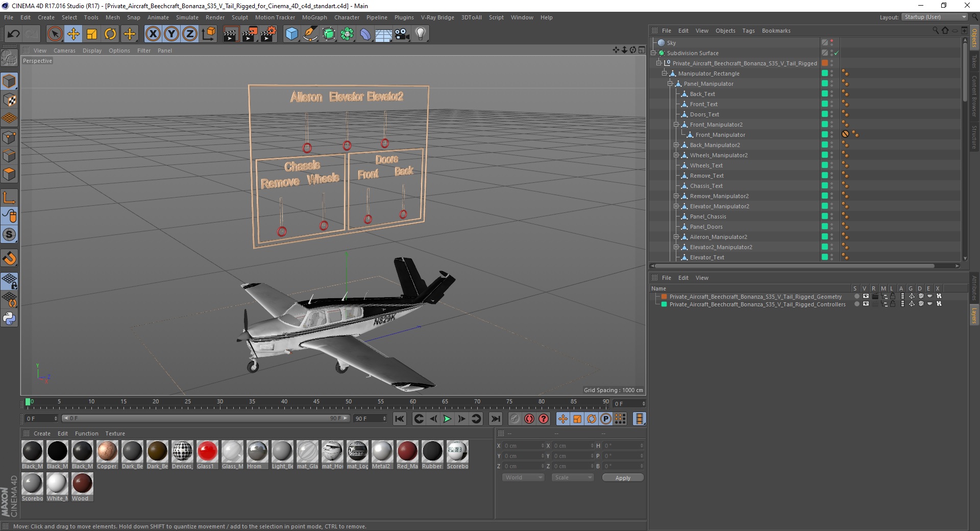980x531 pixels.
Task: Open the Python script icon in sidebar
Action: click(9, 319)
